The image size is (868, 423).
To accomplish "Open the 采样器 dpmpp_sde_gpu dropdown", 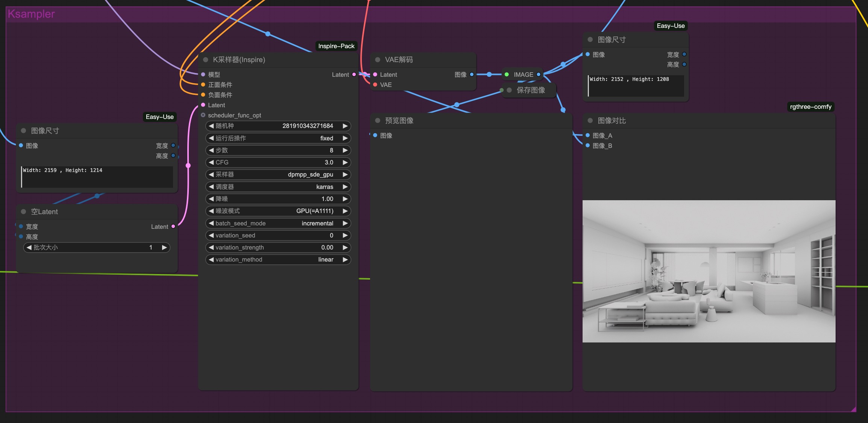I will point(278,175).
